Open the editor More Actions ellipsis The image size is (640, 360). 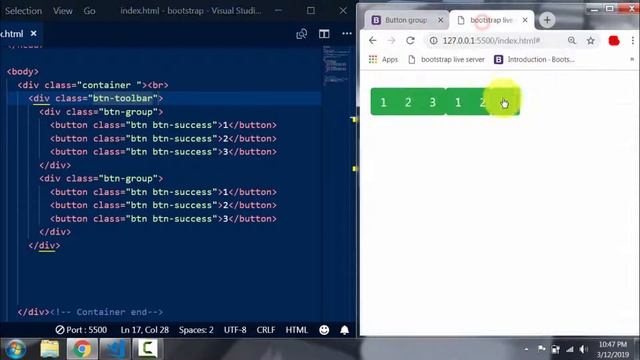tap(347, 34)
